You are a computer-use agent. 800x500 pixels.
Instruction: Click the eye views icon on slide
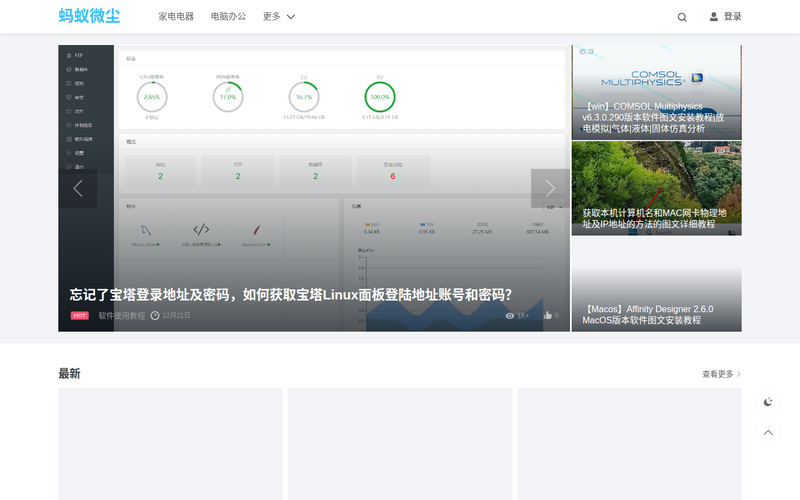(x=510, y=316)
